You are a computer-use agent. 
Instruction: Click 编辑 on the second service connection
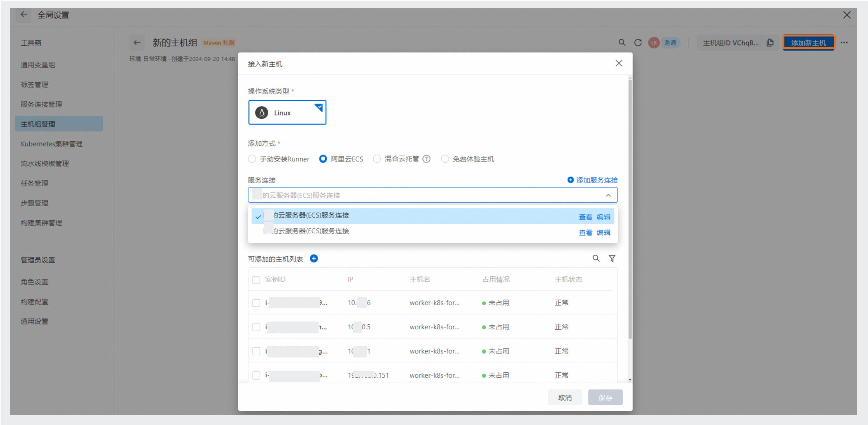pos(603,233)
